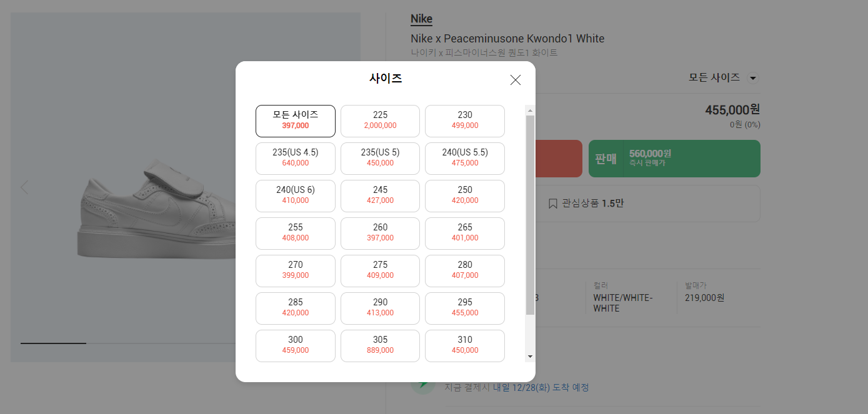868x414 pixels.
Task: Choose size 285 option
Action: (296, 308)
